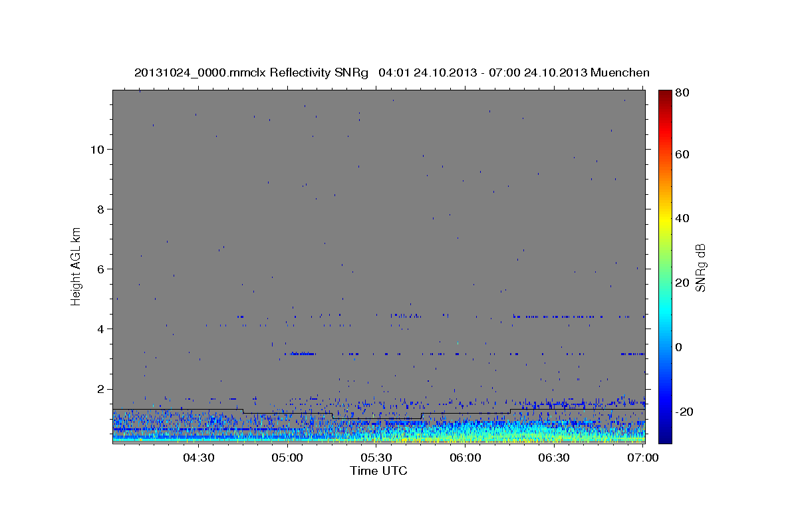Image resolution: width=798 pixels, height=532 pixels.
Task: Select the 05:00 time tick label
Action: coord(288,458)
